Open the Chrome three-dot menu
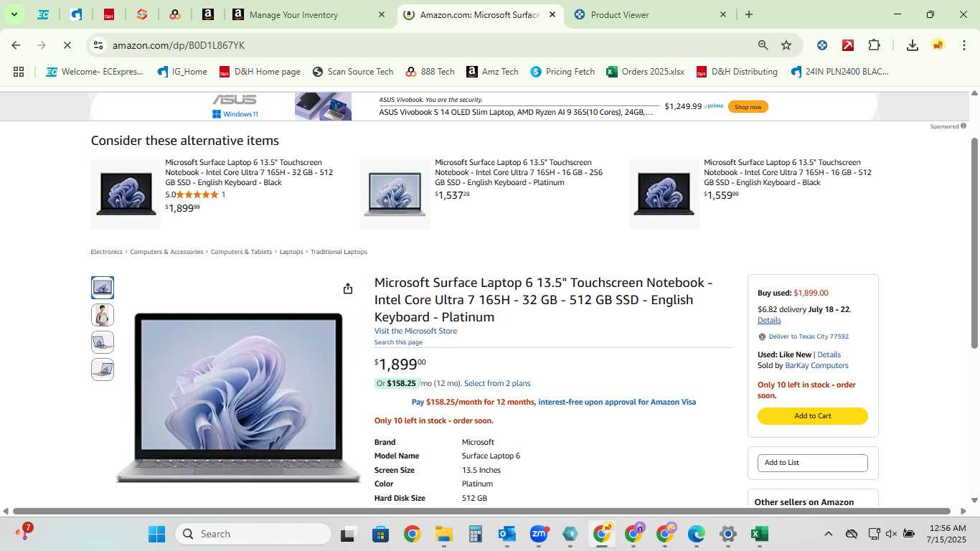 [964, 45]
